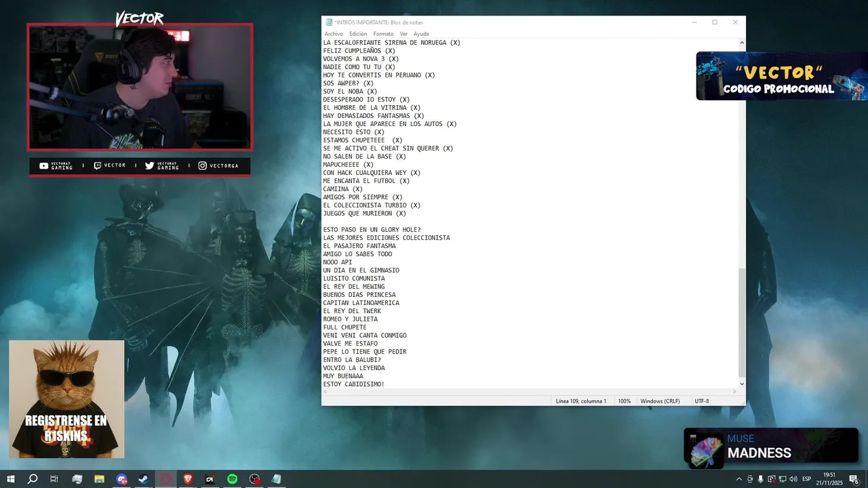Image resolution: width=868 pixels, height=488 pixels.
Task: Open the Edición menu in Notepad
Action: pyautogui.click(x=358, y=34)
